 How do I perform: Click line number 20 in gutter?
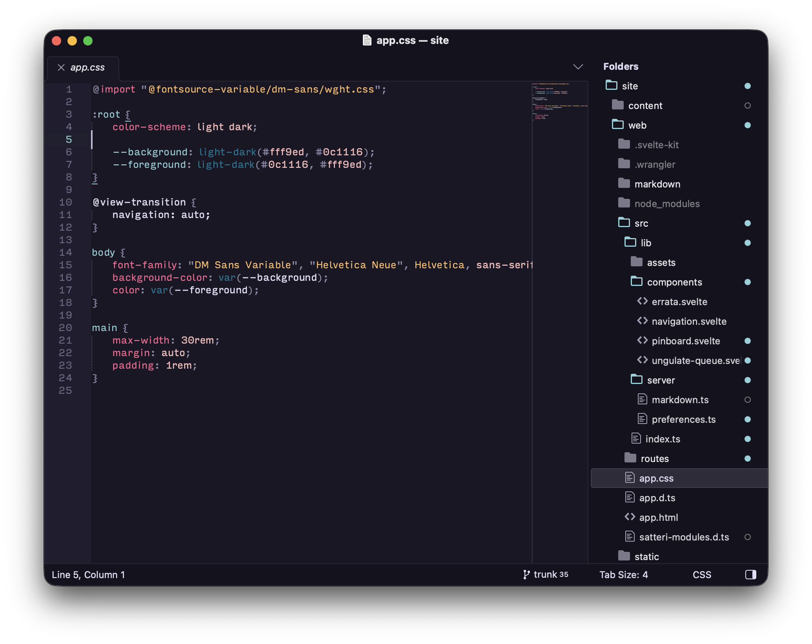pyautogui.click(x=66, y=328)
